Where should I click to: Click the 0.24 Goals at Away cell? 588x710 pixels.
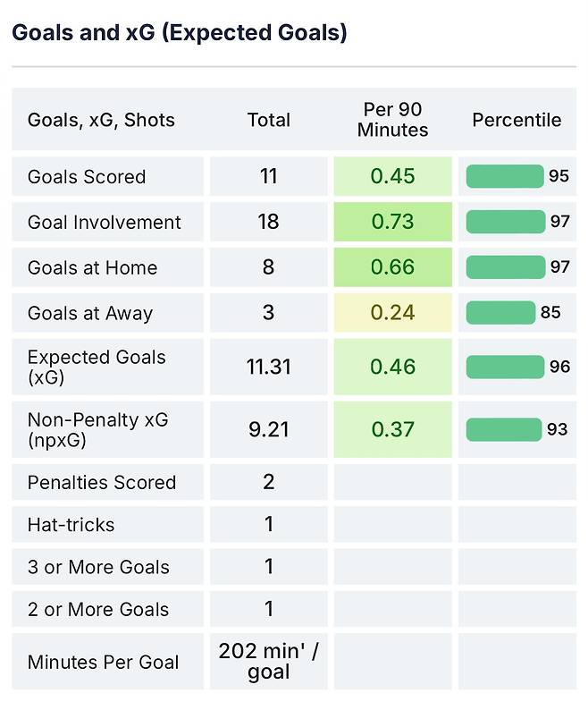pos(393,312)
